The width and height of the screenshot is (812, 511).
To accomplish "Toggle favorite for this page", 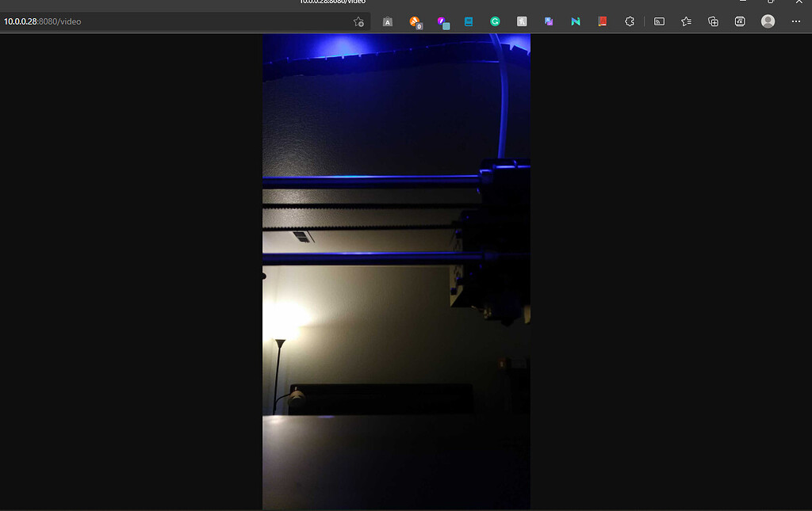I will pos(358,21).
